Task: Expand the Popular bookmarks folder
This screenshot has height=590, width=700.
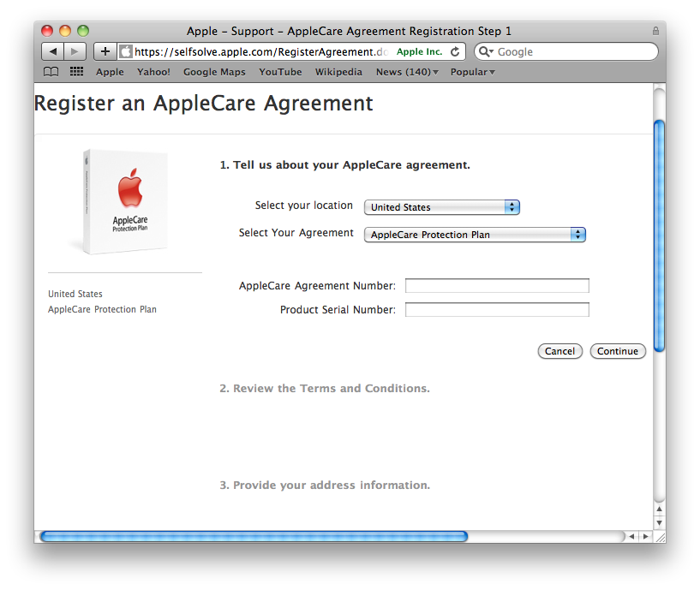Action: (472, 72)
